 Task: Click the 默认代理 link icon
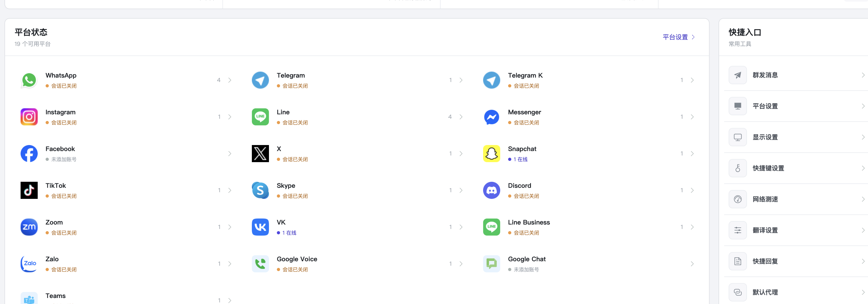pos(737,292)
